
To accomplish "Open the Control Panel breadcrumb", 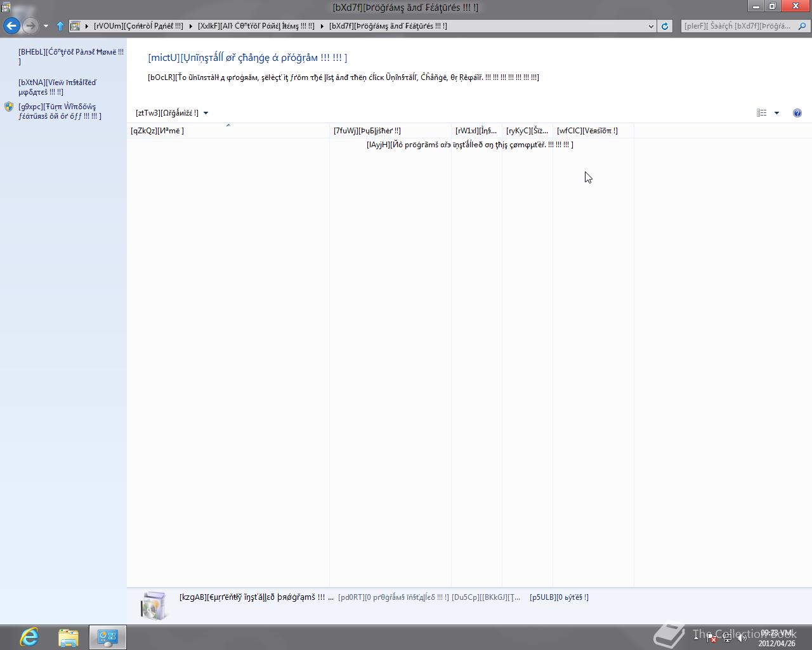I will 138,26.
